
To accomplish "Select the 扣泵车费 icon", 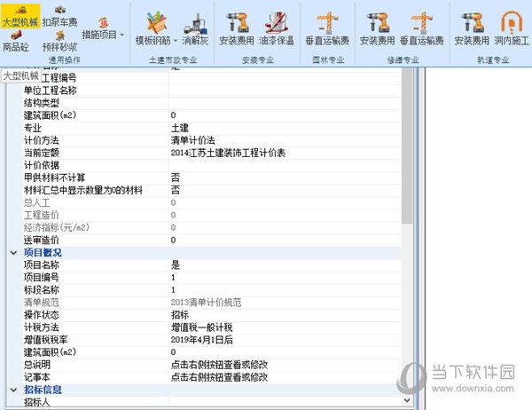I will pos(59,16).
